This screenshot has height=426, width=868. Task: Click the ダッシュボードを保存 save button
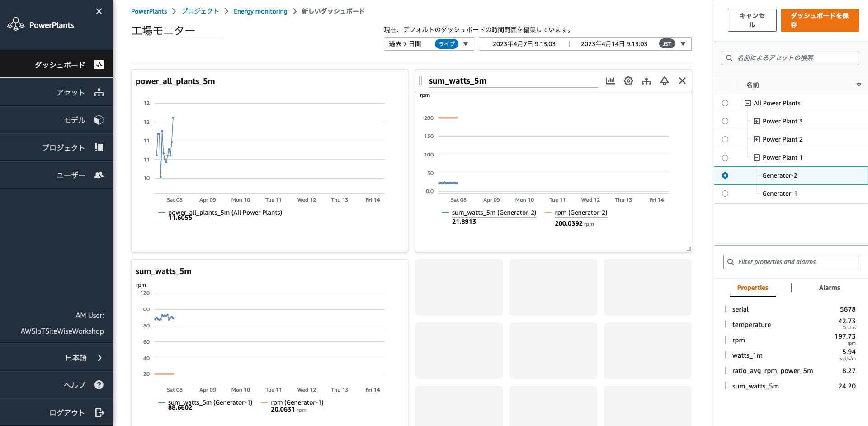pos(820,20)
